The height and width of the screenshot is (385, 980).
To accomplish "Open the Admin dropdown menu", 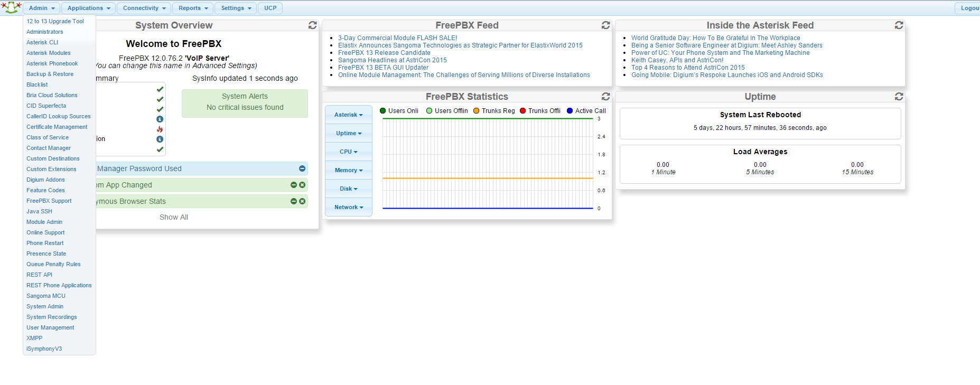I will (x=42, y=8).
